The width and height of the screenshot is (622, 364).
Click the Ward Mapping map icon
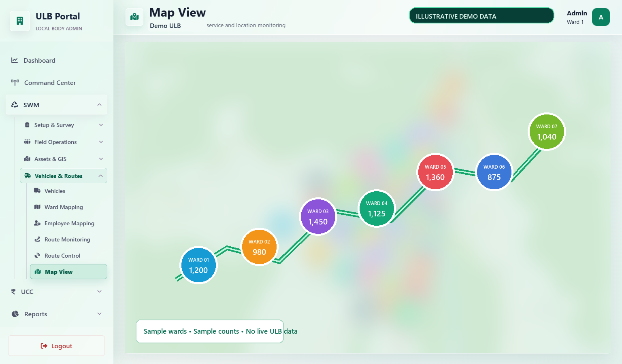[37, 207]
